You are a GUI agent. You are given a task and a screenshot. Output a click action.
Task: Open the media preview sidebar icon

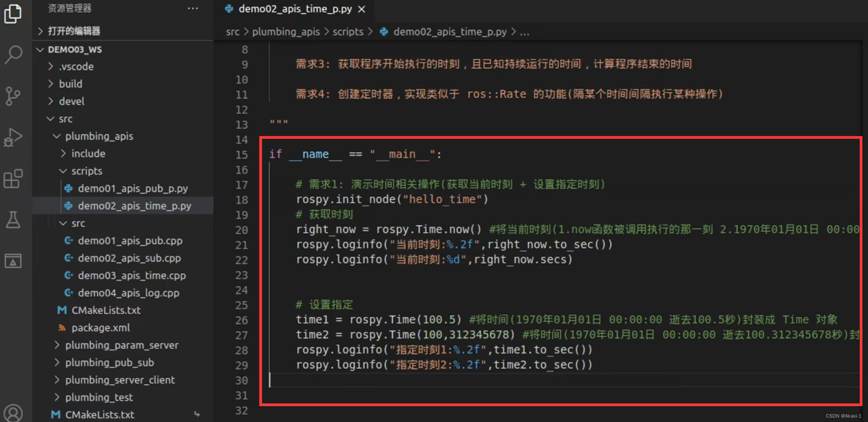click(14, 261)
